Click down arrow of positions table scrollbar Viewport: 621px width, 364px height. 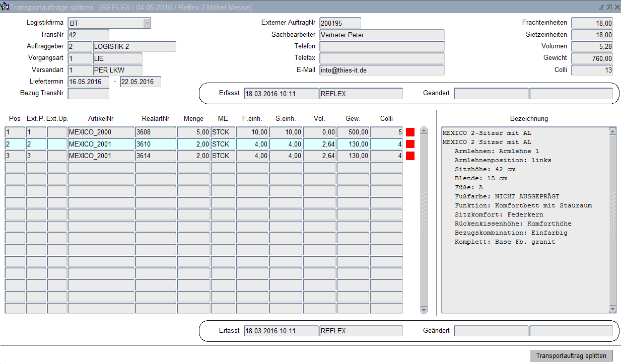[x=424, y=310]
